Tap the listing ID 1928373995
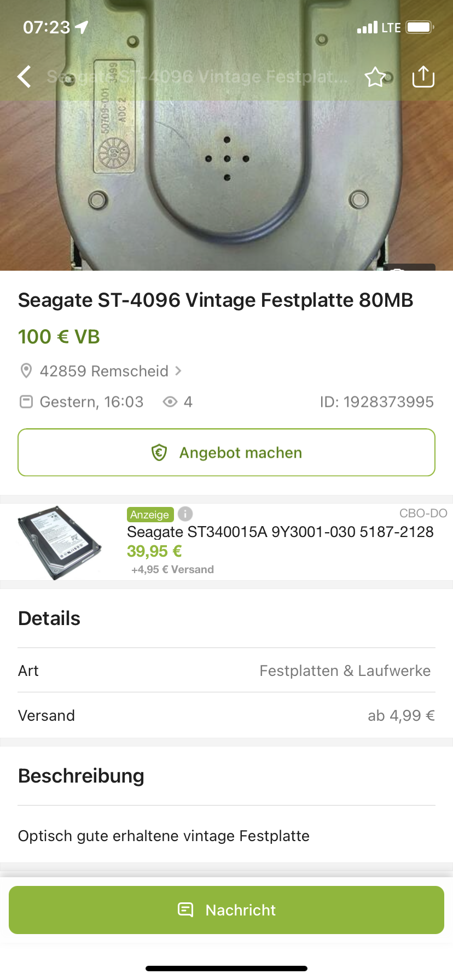 (376, 402)
